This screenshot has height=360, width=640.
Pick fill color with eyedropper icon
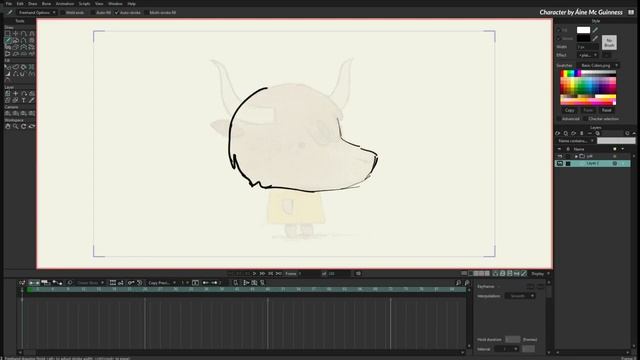(x=596, y=30)
